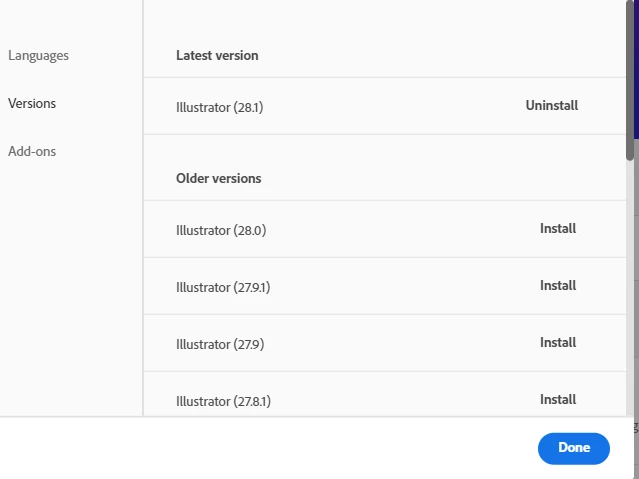639x479 pixels.
Task: Click the Illustrator (27.9) version label
Action: click(x=219, y=344)
